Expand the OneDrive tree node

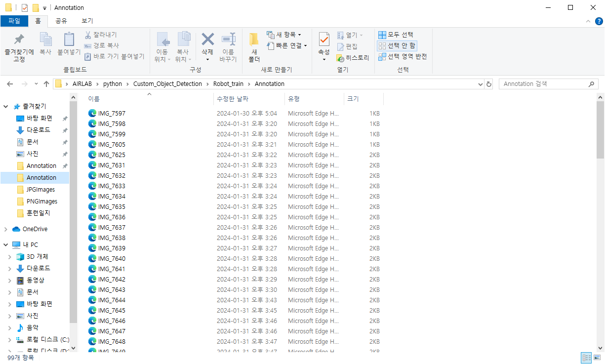pos(6,229)
